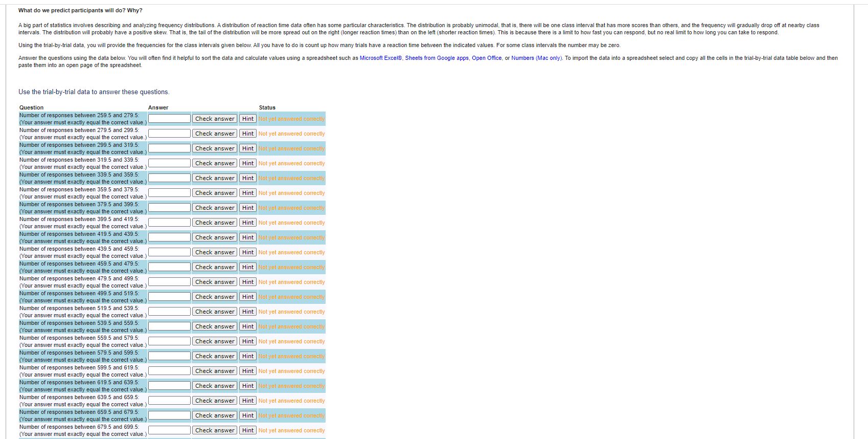The height and width of the screenshot is (439, 868).
Task: Click answer field for 319.5 and 339.5
Action: click(x=170, y=163)
